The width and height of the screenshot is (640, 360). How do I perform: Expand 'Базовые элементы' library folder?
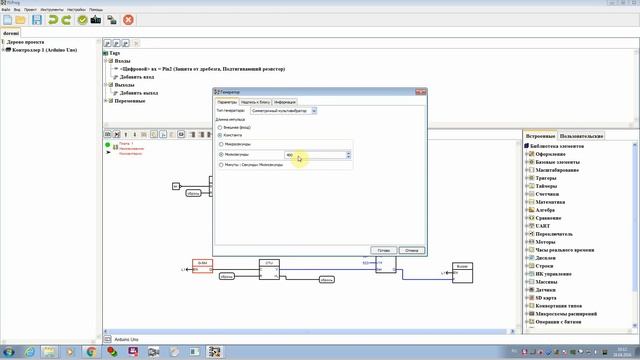(x=527, y=162)
